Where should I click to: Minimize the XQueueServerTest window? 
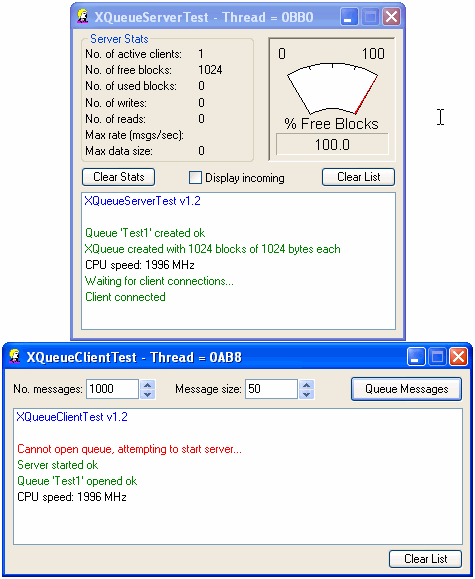349,17
